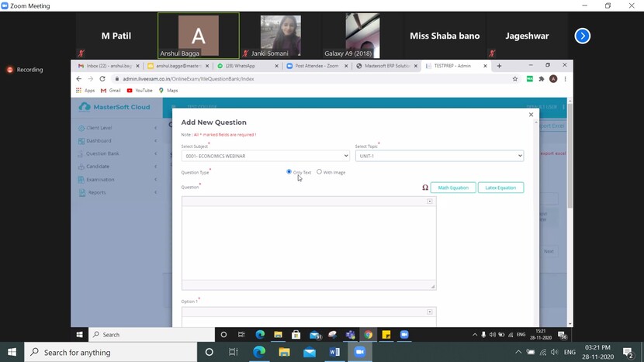Open the Select Subject dropdown
644x362 pixels.
pyautogui.click(x=265, y=156)
